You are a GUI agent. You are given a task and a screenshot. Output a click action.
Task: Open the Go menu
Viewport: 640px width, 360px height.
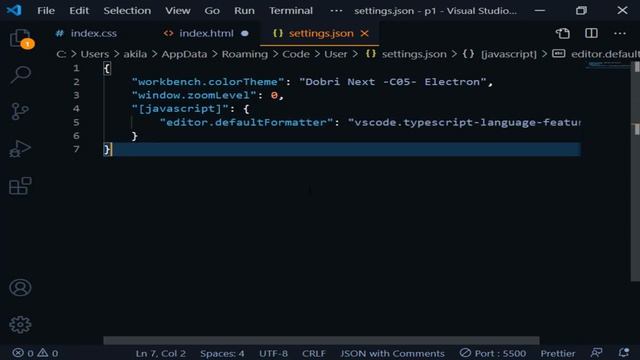pyautogui.click(x=212, y=11)
